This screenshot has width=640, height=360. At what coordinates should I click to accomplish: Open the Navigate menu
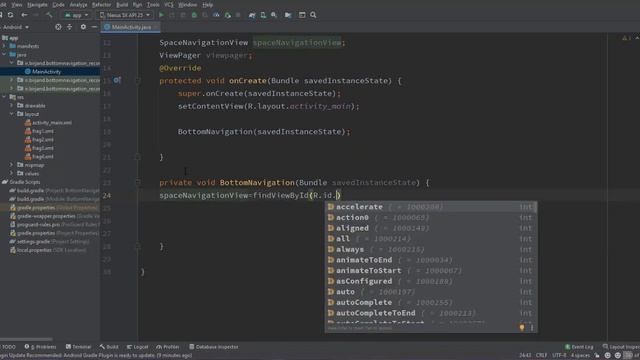(x=37, y=5)
